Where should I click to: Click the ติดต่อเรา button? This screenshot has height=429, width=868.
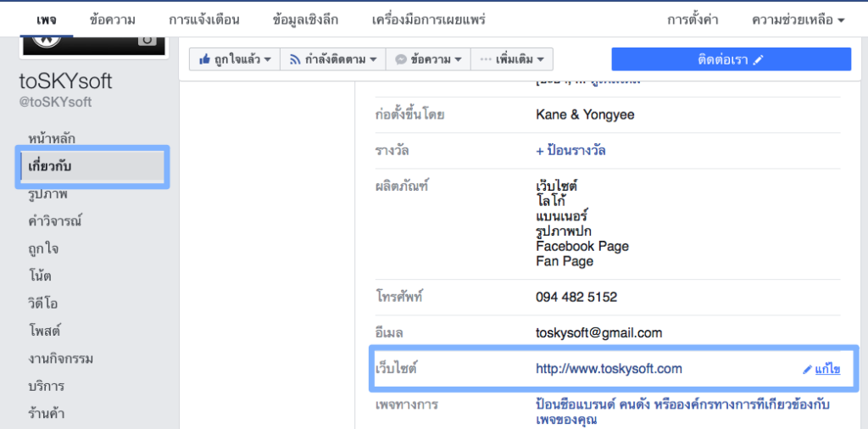pos(731,59)
